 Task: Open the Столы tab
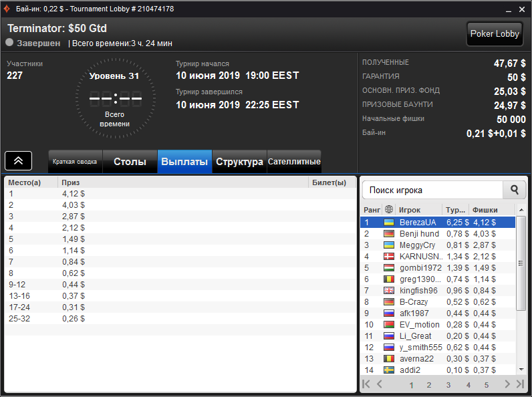pyautogui.click(x=130, y=162)
